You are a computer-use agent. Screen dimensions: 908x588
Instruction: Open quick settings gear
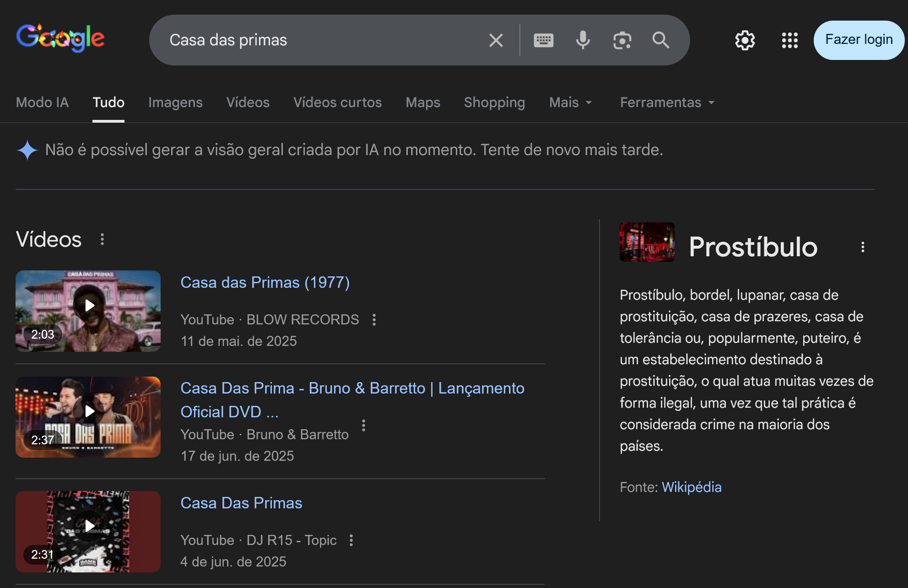point(745,40)
